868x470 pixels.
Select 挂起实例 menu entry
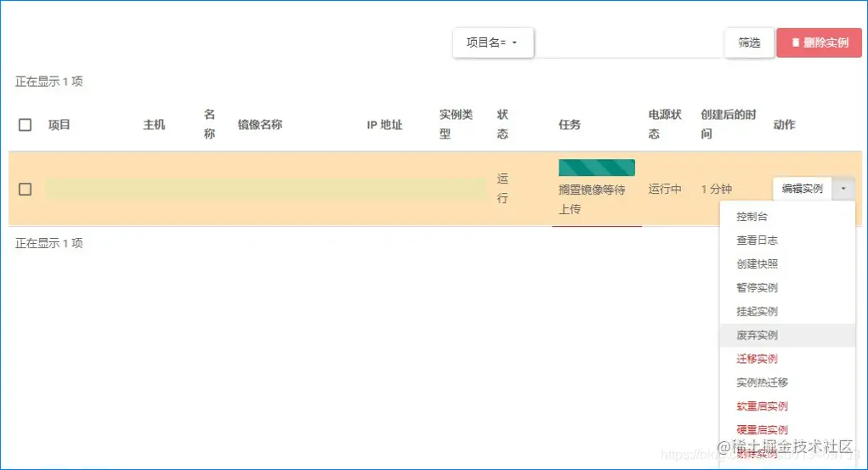coord(787,312)
